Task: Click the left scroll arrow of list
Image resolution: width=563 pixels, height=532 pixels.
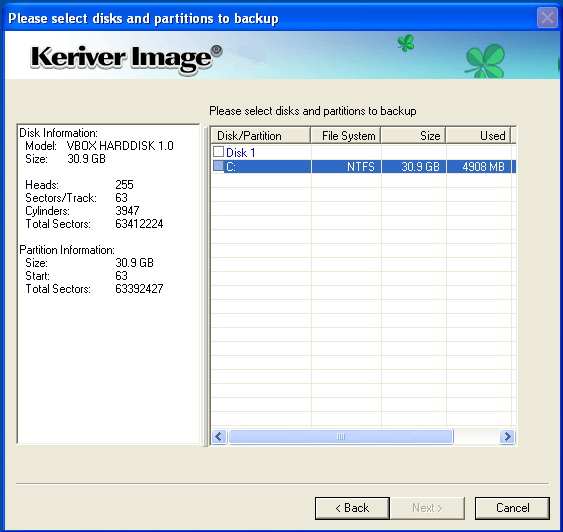Action: click(219, 437)
